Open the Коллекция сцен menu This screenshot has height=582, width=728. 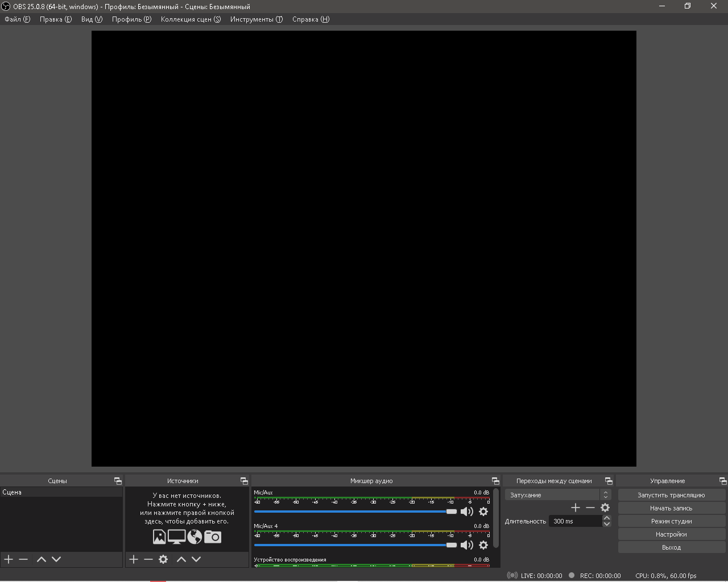coord(191,19)
